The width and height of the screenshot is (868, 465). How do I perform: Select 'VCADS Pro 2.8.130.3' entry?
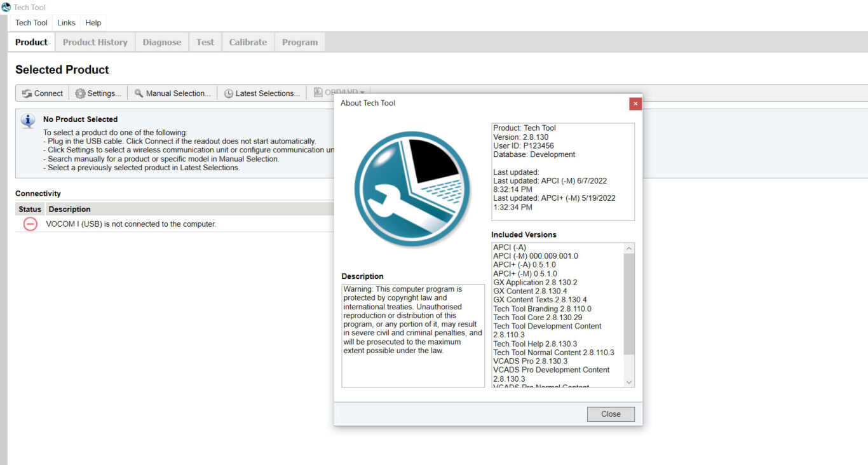(x=530, y=361)
